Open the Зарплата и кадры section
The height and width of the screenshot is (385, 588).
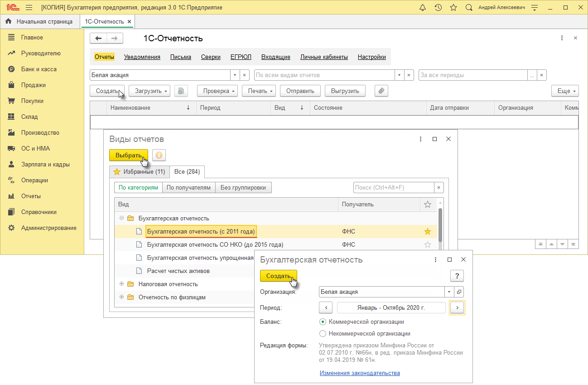45,164
